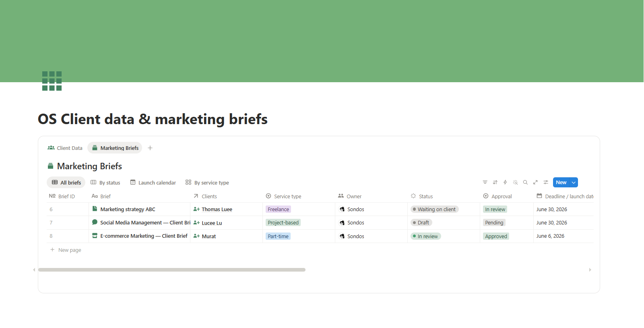Click speech bubble icon of Social Media Management
The height and width of the screenshot is (328, 644).
(95, 222)
